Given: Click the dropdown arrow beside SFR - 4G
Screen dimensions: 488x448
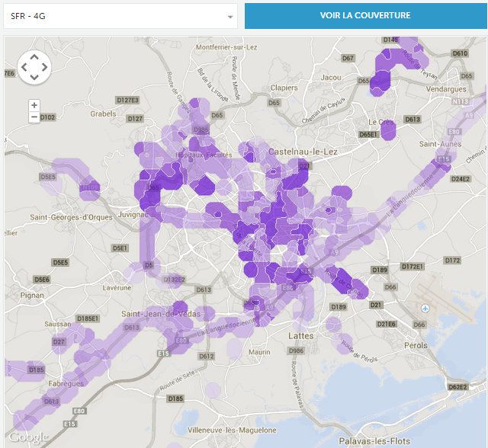Looking at the screenshot, I should pos(230,17).
